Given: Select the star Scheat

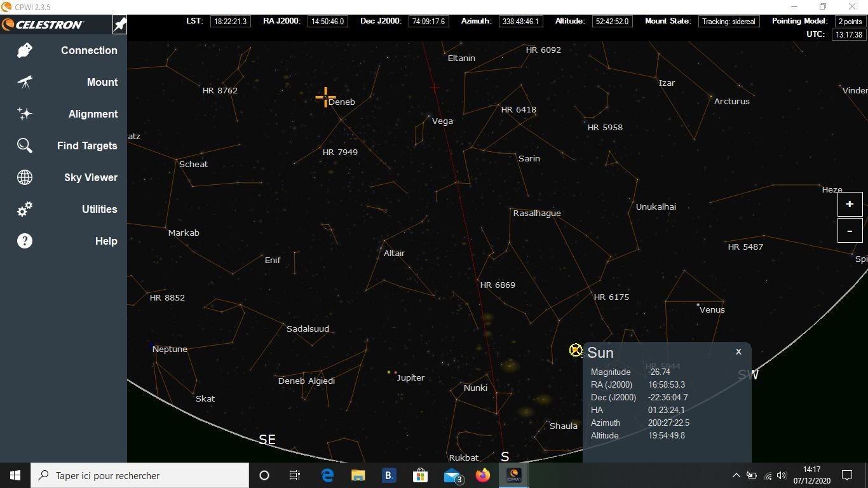Looking at the screenshot, I should (193, 164).
